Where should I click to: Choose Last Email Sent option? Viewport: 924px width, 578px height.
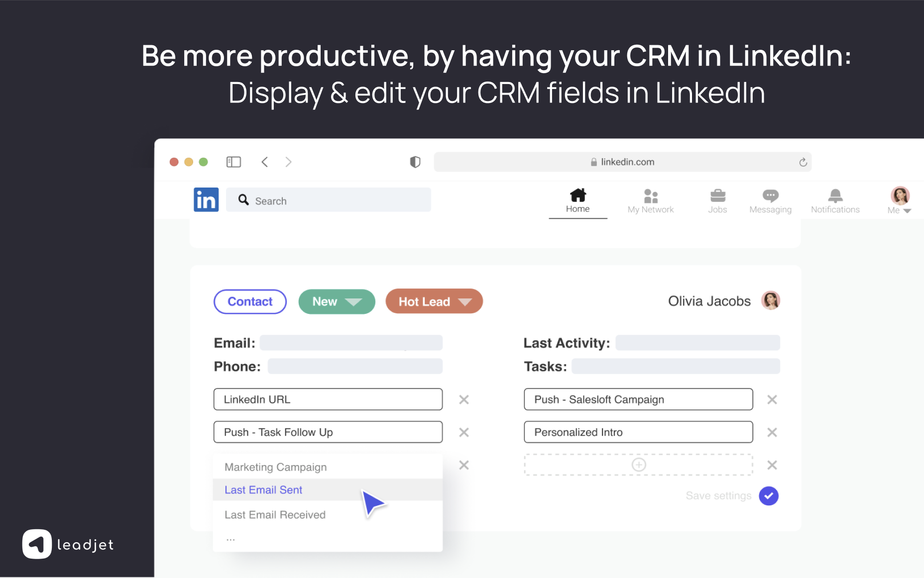(328, 490)
